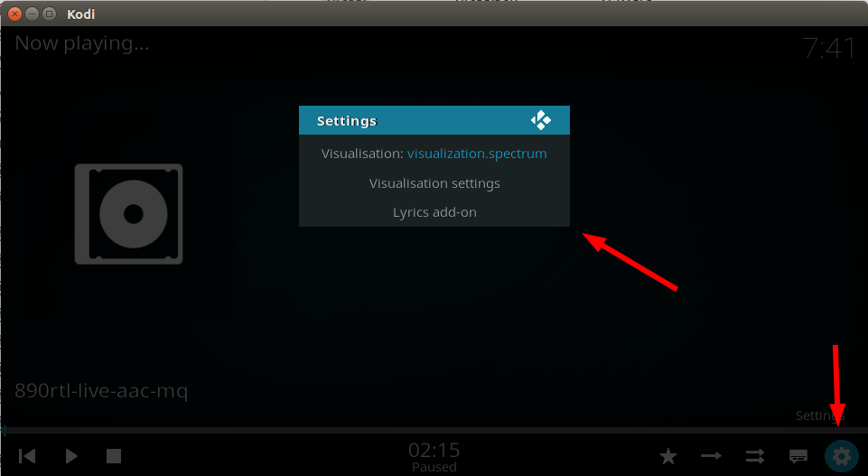868x476 pixels.
Task: Stop the current audio stream
Action: [114, 456]
